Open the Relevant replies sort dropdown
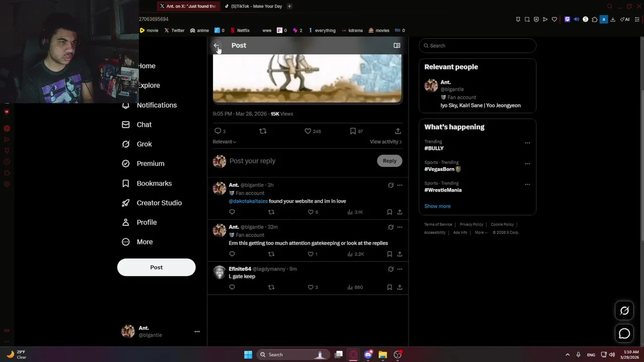Image resolution: width=644 pixels, height=362 pixels. 224,142
